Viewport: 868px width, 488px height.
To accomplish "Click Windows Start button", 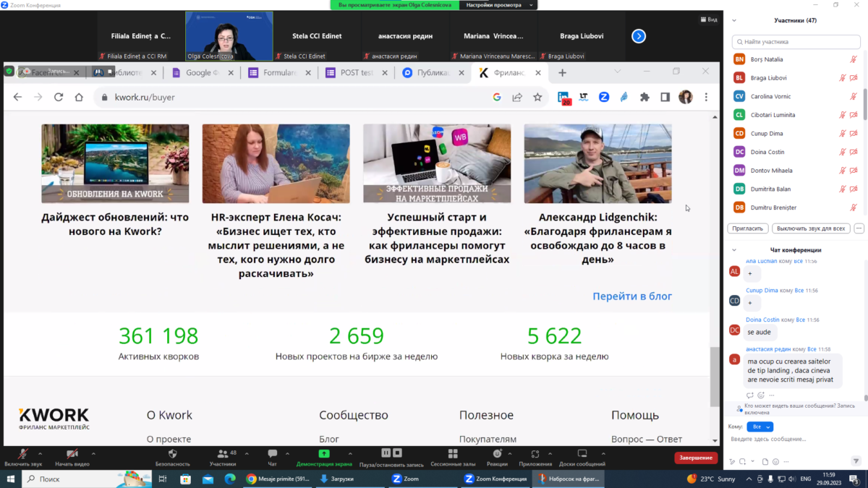I will click(11, 479).
